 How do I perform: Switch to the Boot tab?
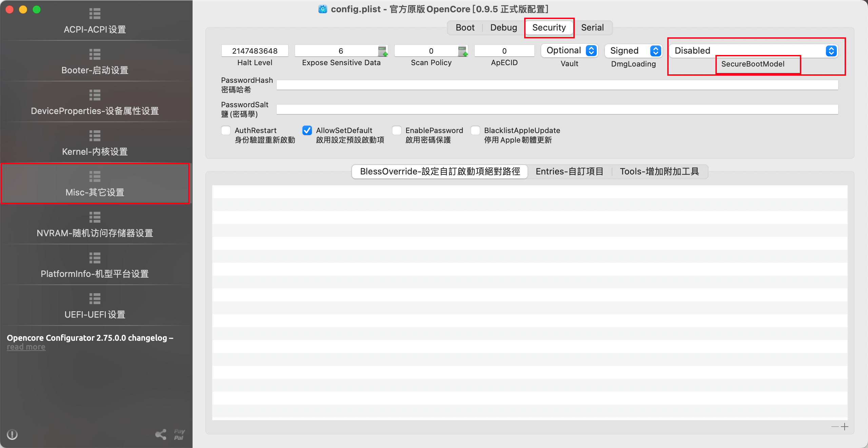click(465, 27)
